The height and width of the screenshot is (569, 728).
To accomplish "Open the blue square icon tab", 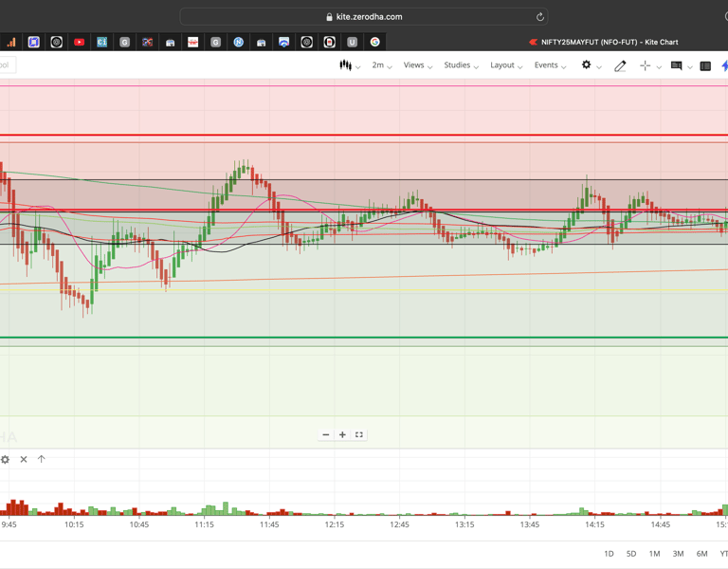I will coord(33,43).
